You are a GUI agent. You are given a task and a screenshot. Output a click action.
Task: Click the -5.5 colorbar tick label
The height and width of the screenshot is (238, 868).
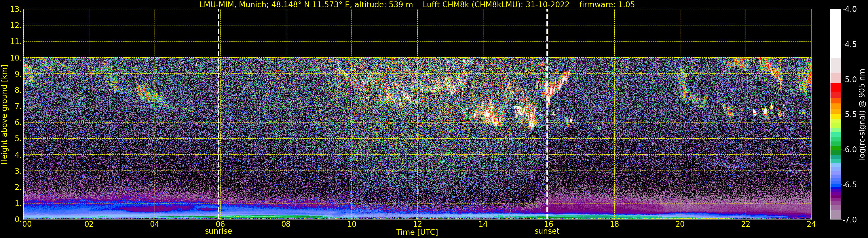pyautogui.click(x=849, y=115)
